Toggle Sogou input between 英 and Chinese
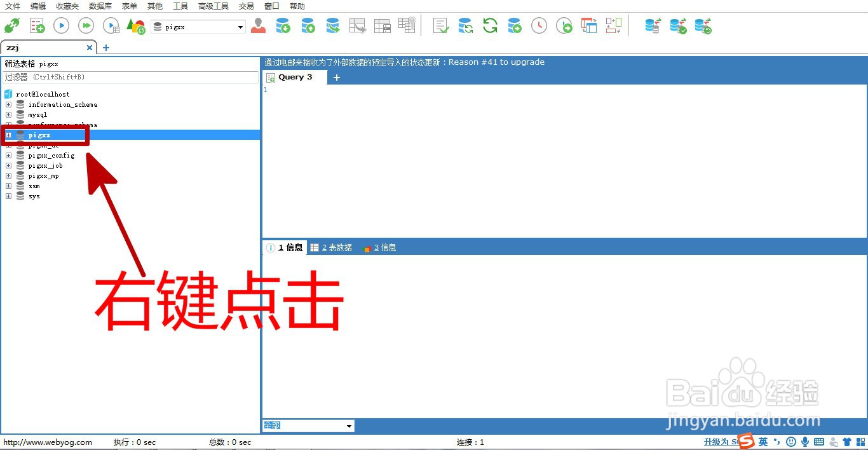This screenshot has height=450, width=868. [x=763, y=442]
